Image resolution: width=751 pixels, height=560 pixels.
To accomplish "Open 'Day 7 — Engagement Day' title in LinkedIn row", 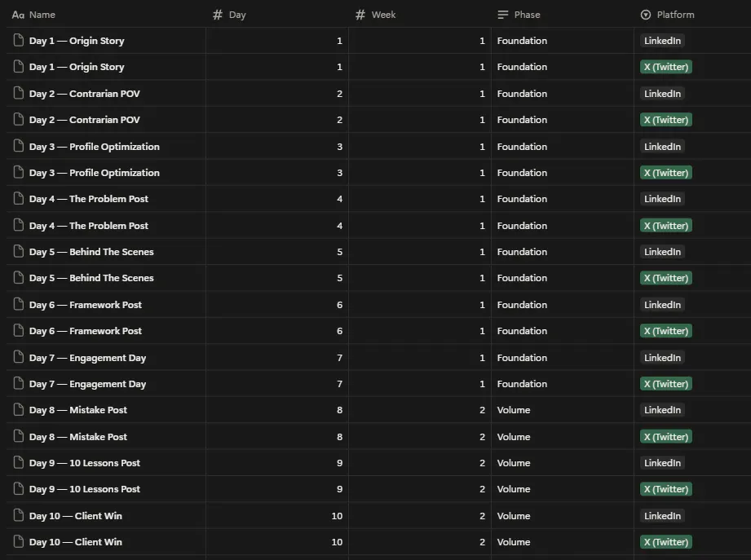I will point(87,358).
